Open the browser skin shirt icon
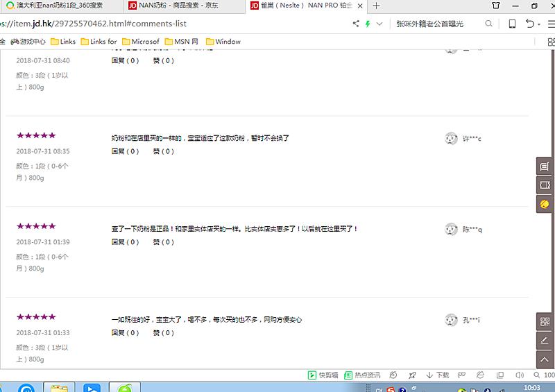Screen dimensions: 555x392 click(495, 6)
